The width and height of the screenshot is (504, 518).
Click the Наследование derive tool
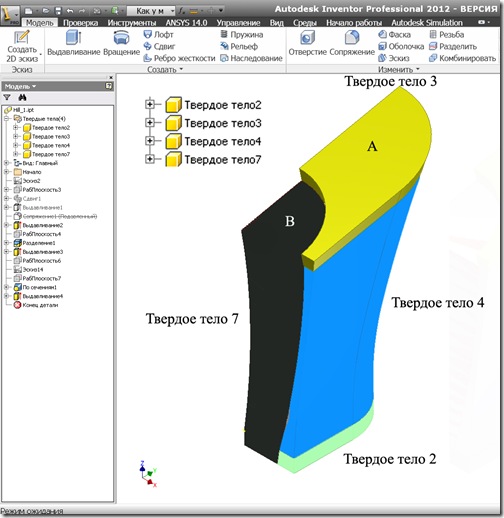[251, 58]
